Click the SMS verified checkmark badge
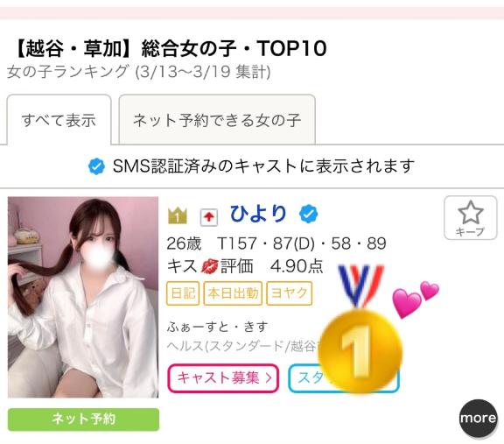Image resolution: width=504 pixels, height=444 pixels. tap(96, 166)
